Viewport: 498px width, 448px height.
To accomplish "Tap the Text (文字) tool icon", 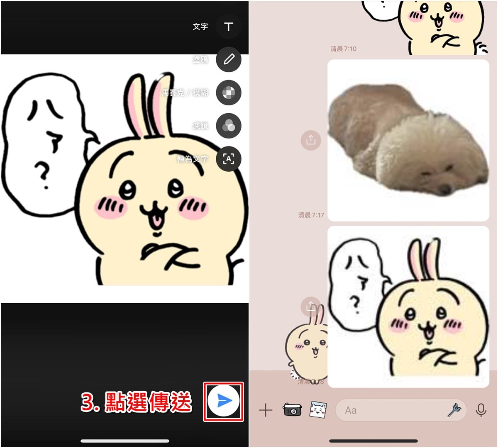I will [228, 27].
